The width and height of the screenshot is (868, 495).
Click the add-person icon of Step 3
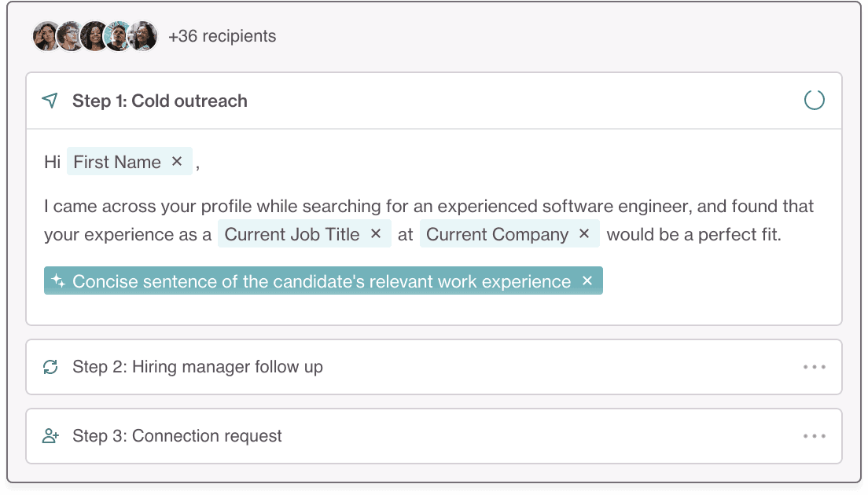click(x=50, y=436)
